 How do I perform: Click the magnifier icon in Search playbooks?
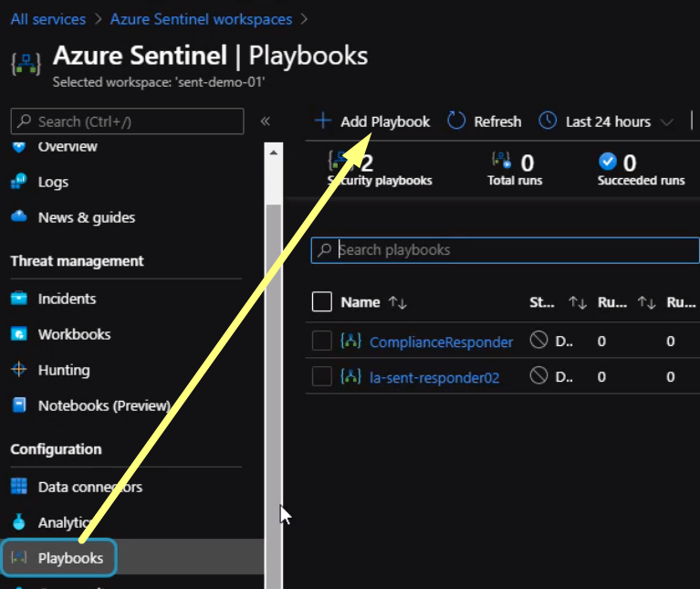point(325,249)
